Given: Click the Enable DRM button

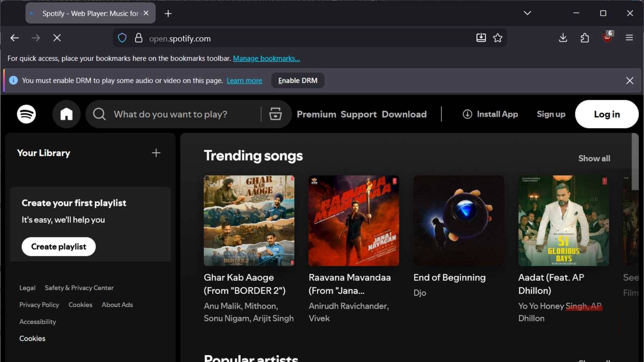Looking at the screenshot, I should coord(297,80).
